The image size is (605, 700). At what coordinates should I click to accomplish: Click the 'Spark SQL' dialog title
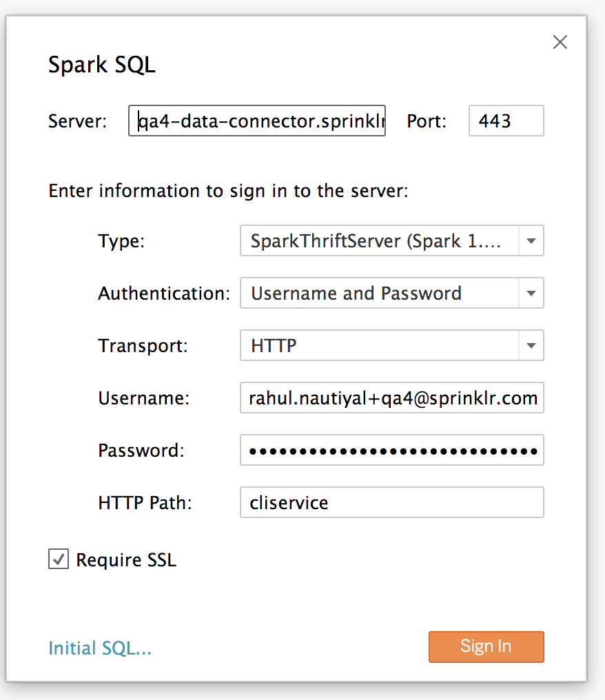pyautogui.click(x=102, y=65)
